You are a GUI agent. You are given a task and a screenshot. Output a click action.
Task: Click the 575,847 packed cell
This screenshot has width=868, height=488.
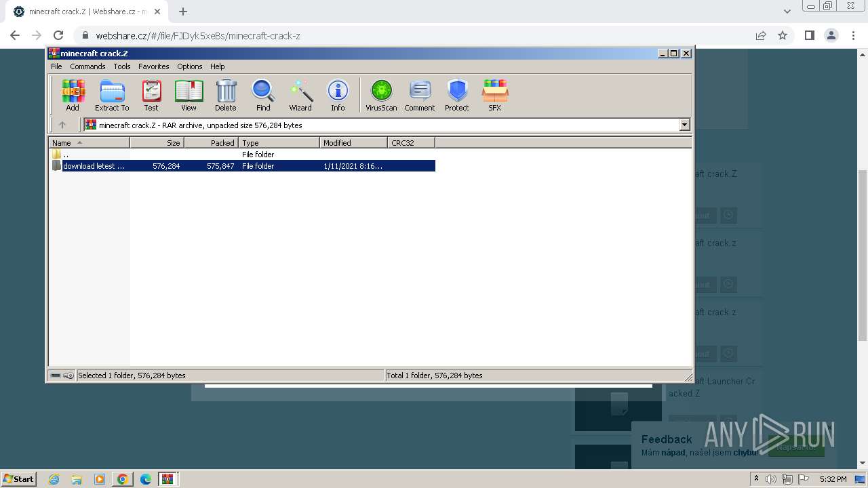coord(220,166)
